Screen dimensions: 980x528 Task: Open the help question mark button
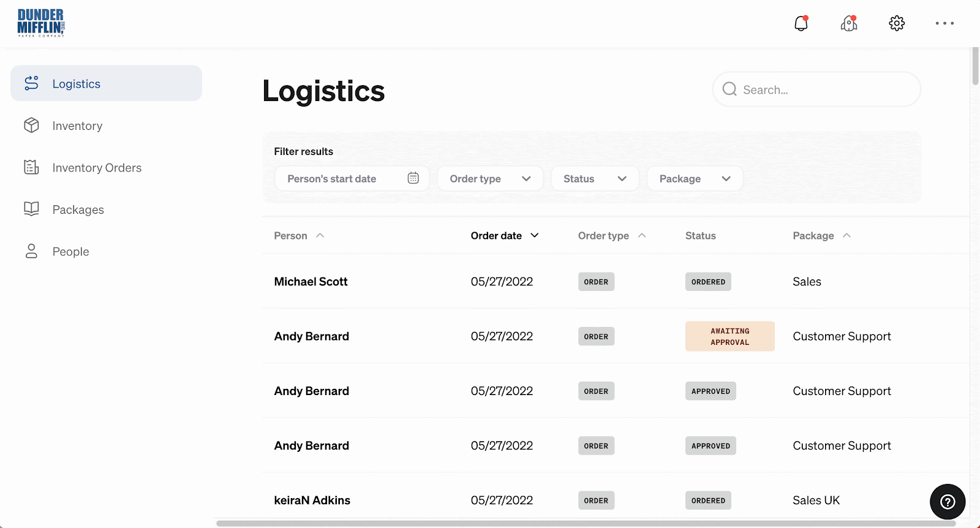pos(948,502)
